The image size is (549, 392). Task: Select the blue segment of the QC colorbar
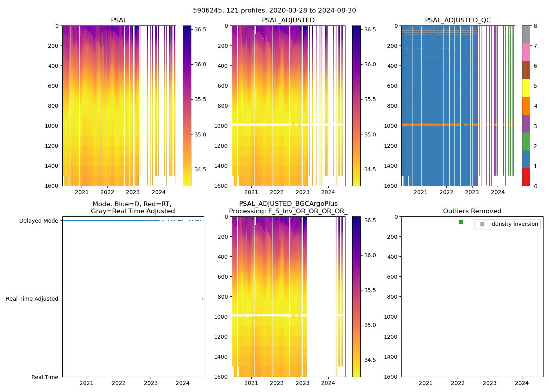526,159
